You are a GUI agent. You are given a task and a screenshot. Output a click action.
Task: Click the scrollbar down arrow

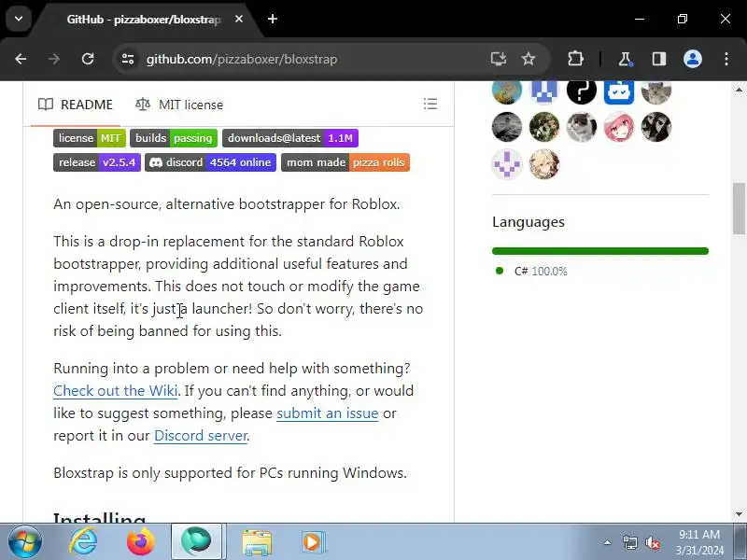coord(739,514)
